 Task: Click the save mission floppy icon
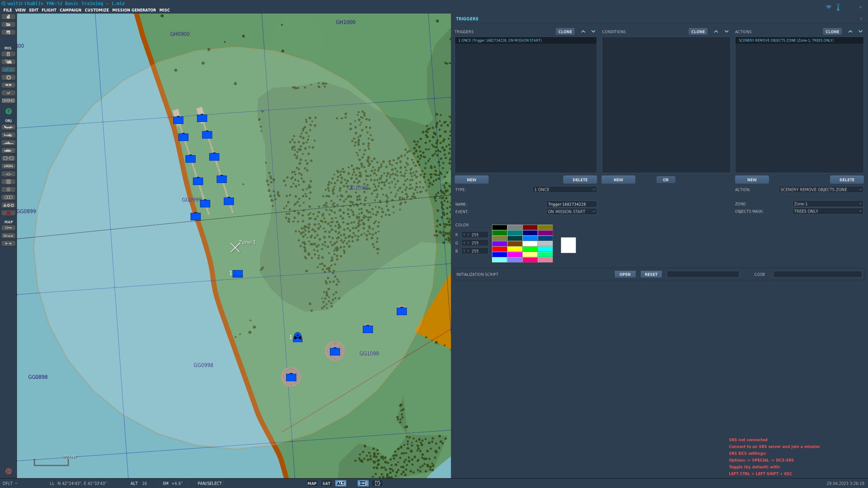(8, 32)
